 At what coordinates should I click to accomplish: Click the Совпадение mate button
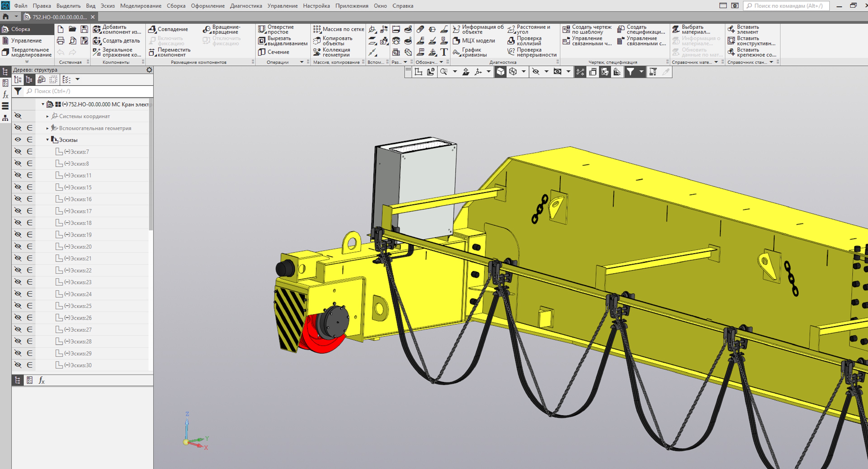tap(168, 29)
